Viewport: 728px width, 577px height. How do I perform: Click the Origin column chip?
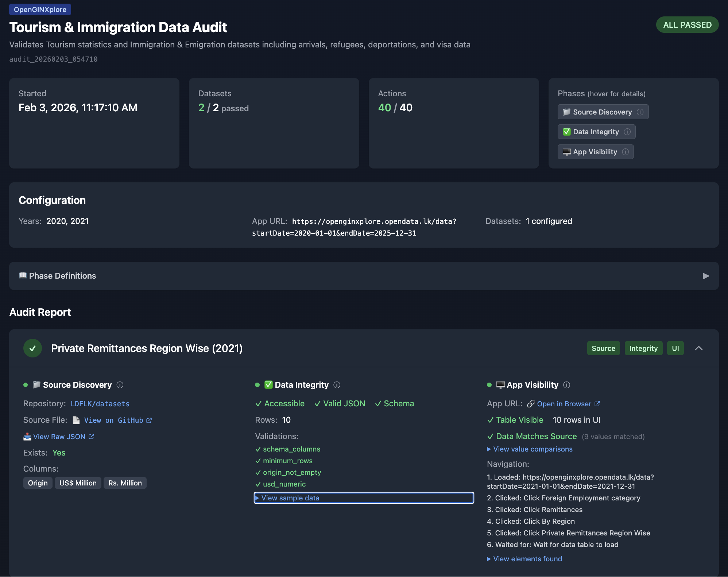point(38,483)
